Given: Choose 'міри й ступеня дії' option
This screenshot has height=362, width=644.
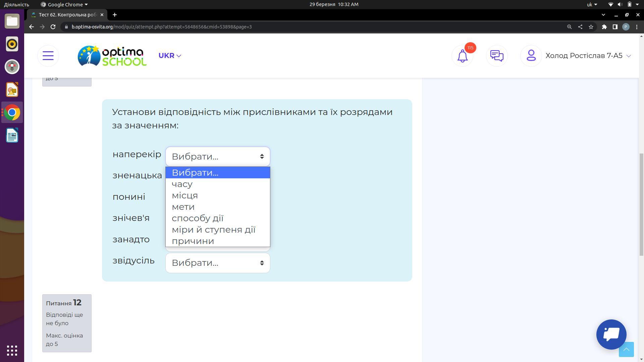Looking at the screenshot, I should (214, 230).
